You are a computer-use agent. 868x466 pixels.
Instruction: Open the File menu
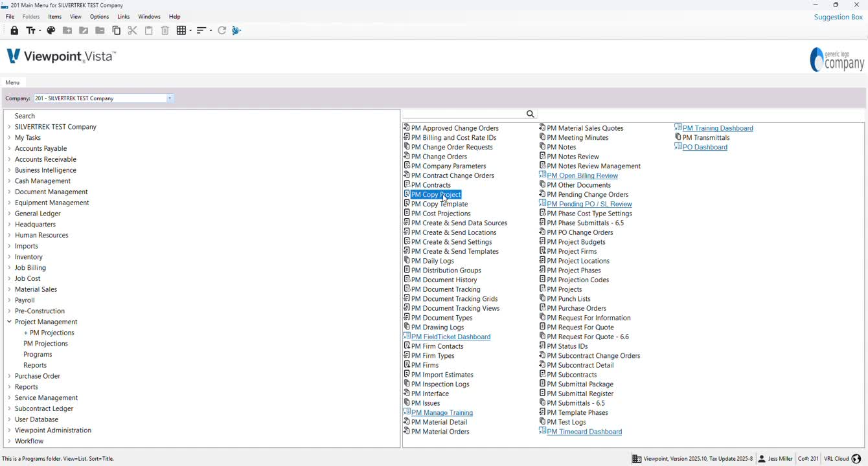[x=10, y=17]
